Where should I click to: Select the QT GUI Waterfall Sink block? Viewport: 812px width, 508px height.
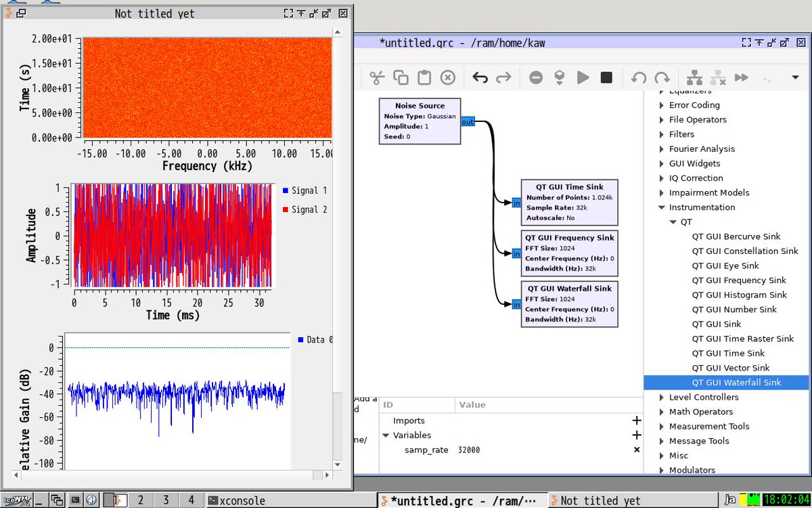tap(569, 304)
